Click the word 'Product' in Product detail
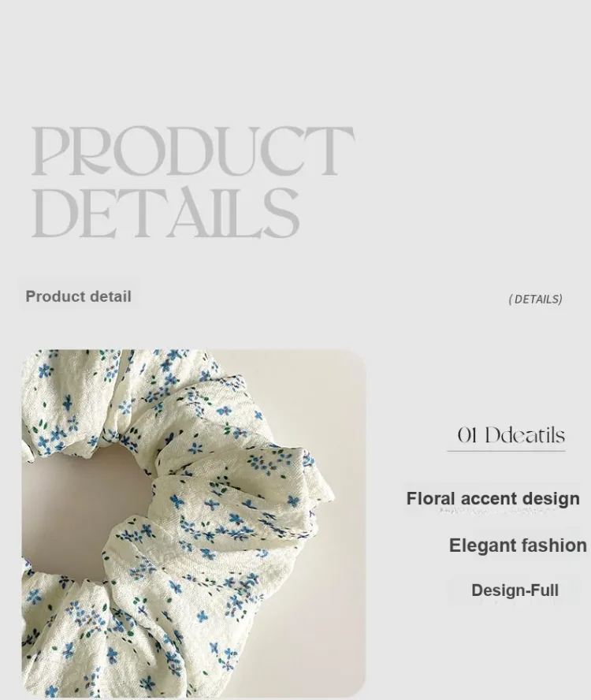The image size is (591, 700). 55,296
